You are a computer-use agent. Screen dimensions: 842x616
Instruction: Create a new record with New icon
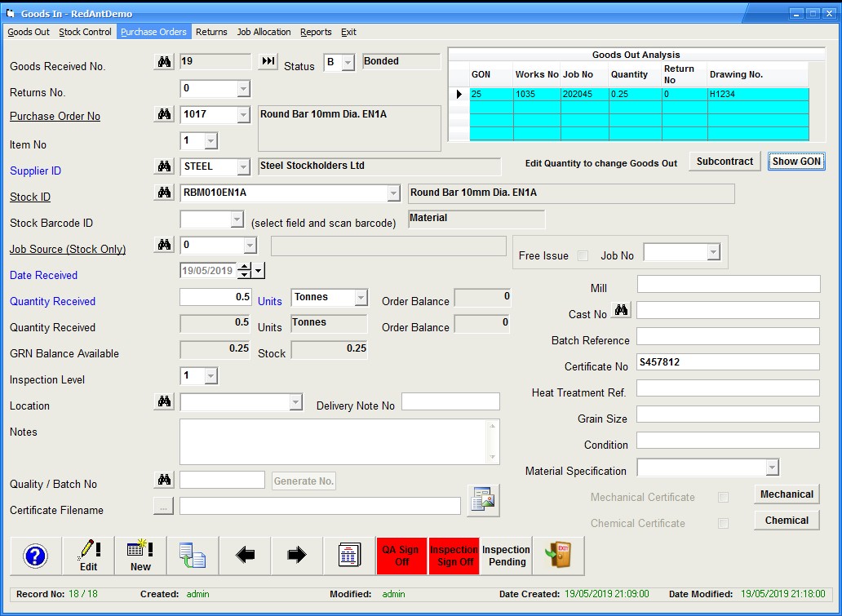[140, 556]
